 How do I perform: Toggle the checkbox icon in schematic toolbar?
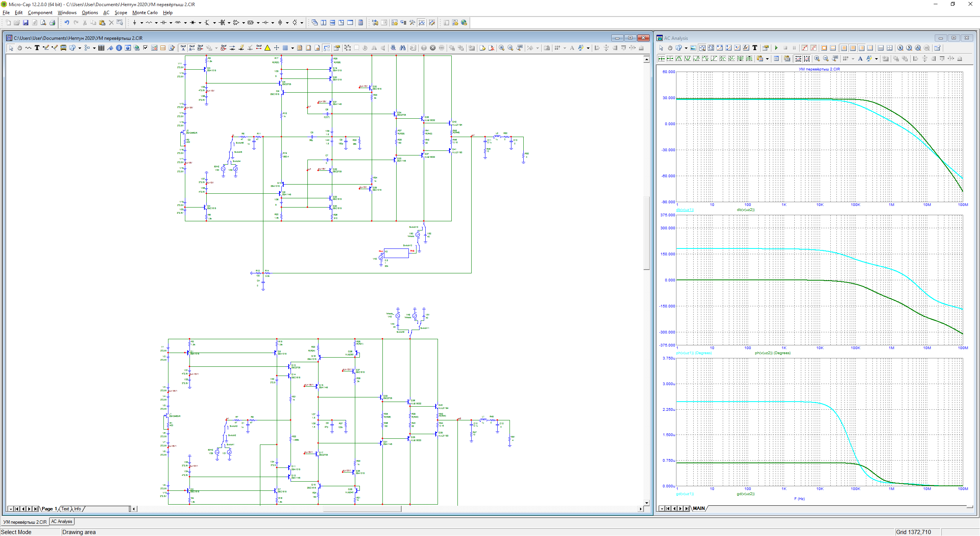click(x=145, y=48)
